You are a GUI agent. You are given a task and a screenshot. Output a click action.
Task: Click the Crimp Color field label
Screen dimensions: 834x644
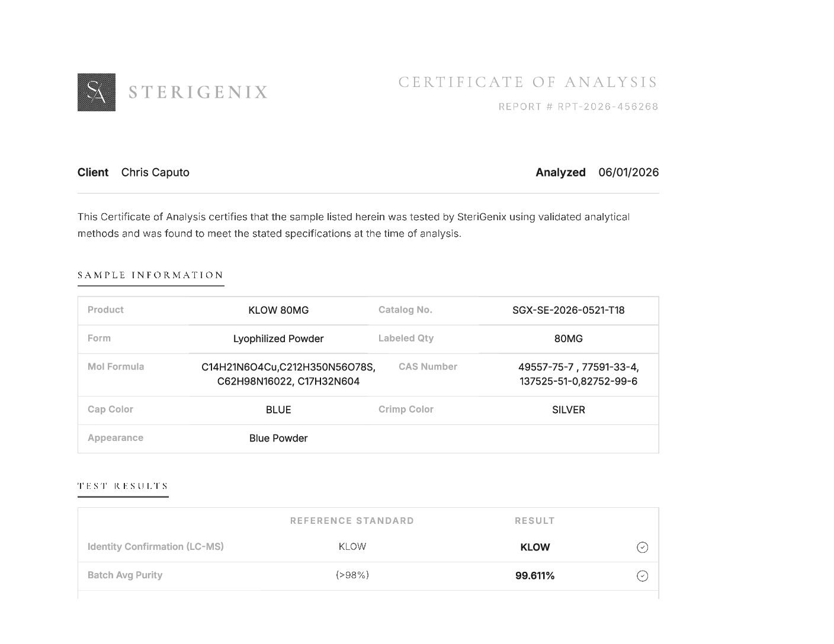(x=406, y=409)
